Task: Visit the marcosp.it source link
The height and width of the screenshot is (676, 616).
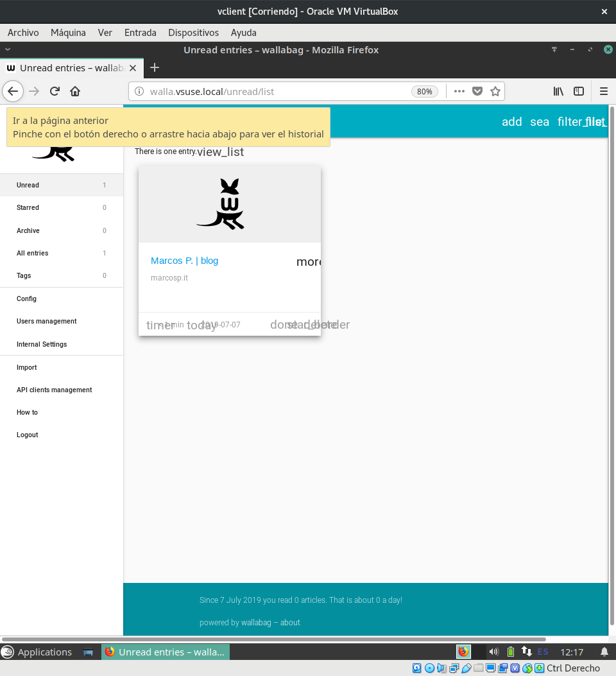Action: coord(169,277)
